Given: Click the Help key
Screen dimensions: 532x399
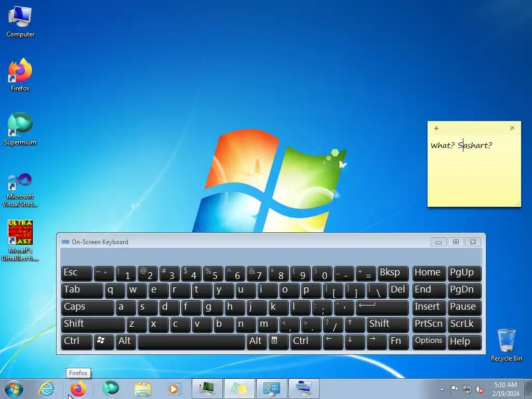Looking at the screenshot, I should point(464,342).
